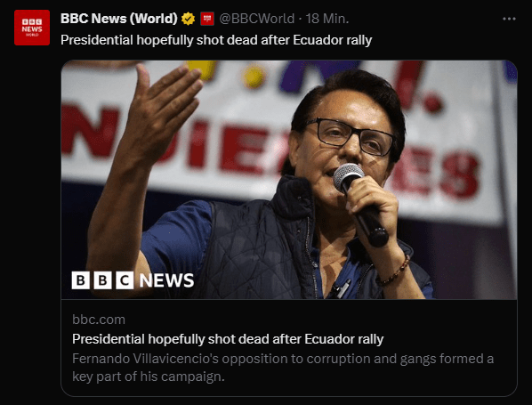Select the tweet text about Ecuador rally
Viewport: 532px width, 405px height.
coord(216,40)
